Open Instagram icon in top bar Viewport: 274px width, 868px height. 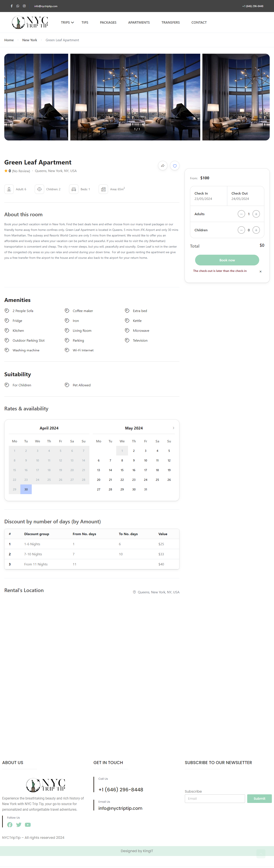(24, 6)
